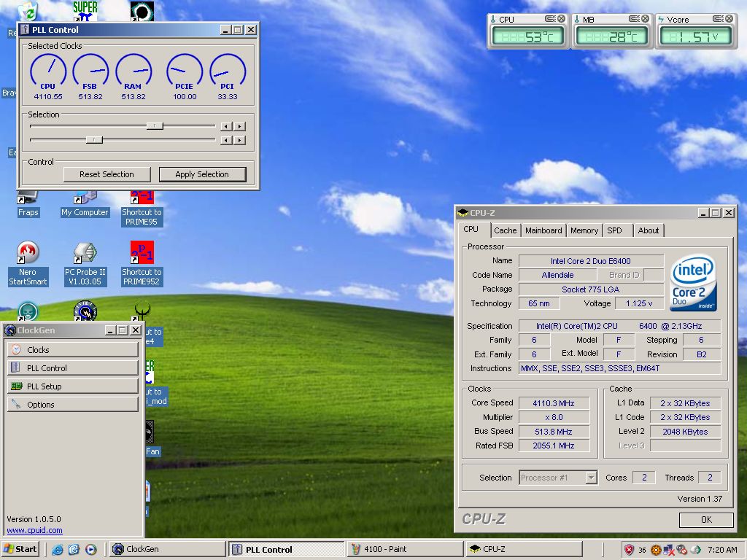The width and height of the screenshot is (747, 560).
Task: Launch PC Probe II from the desktop
Action: 85,254
